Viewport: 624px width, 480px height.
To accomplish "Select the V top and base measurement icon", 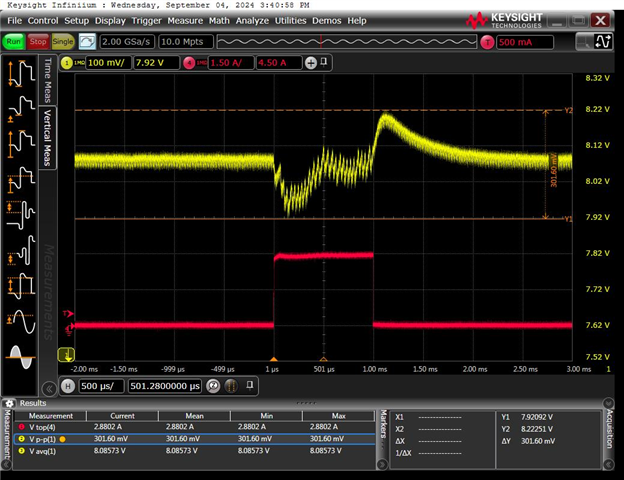I will [x=21, y=286].
